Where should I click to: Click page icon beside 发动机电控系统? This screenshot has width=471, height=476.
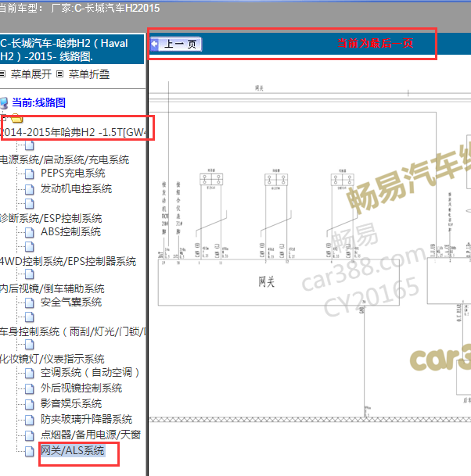(x=30, y=190)
